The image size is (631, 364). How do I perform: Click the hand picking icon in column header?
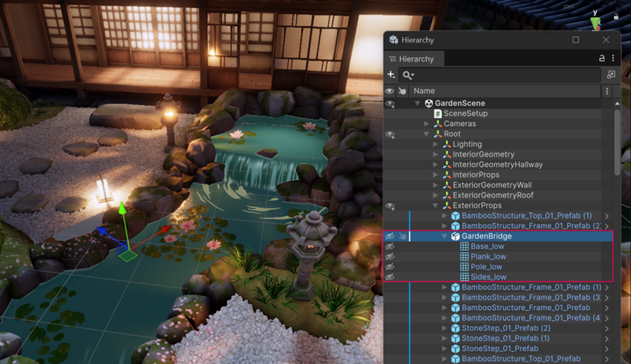(402, 91)
